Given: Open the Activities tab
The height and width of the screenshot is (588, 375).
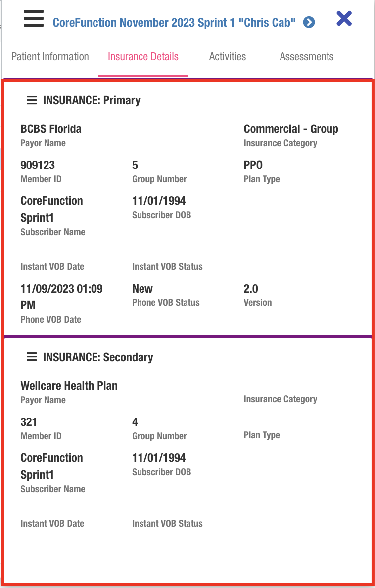Looking at the screenshot, I should point(228,57).
